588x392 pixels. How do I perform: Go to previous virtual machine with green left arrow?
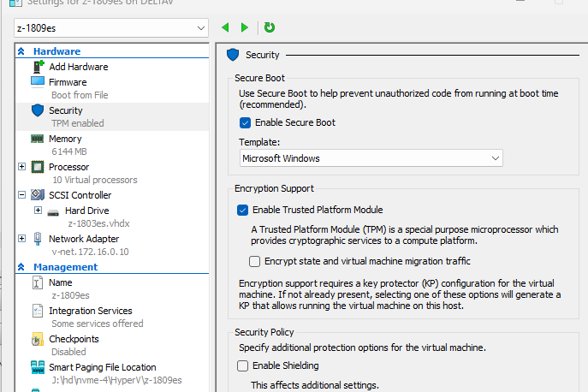225,27
